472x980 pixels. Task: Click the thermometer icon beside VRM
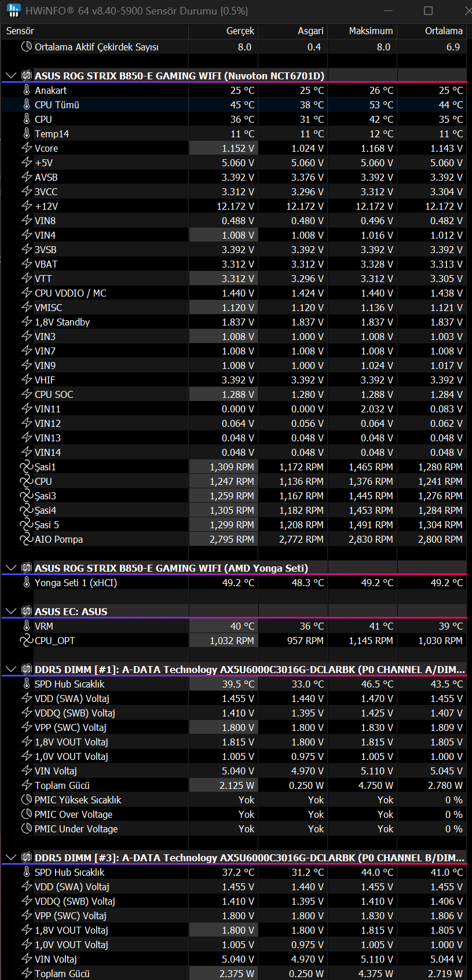pyautogui.click(x=27, y=626)
